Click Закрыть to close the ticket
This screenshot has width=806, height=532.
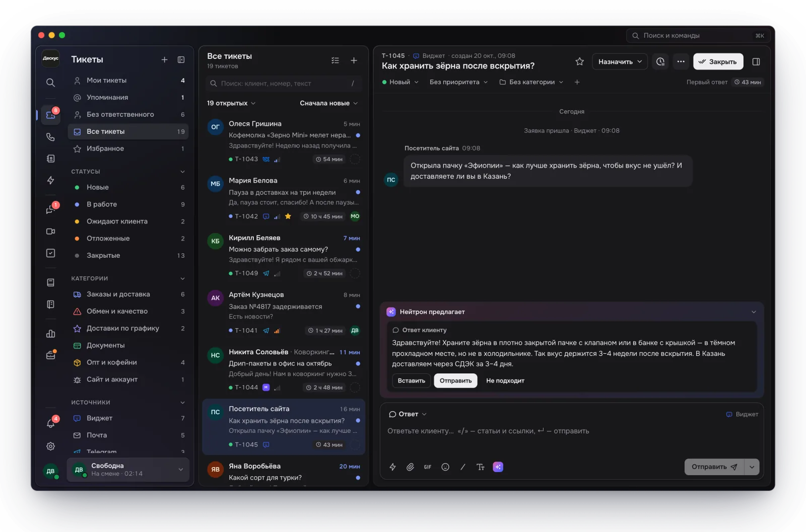[718, 61]
